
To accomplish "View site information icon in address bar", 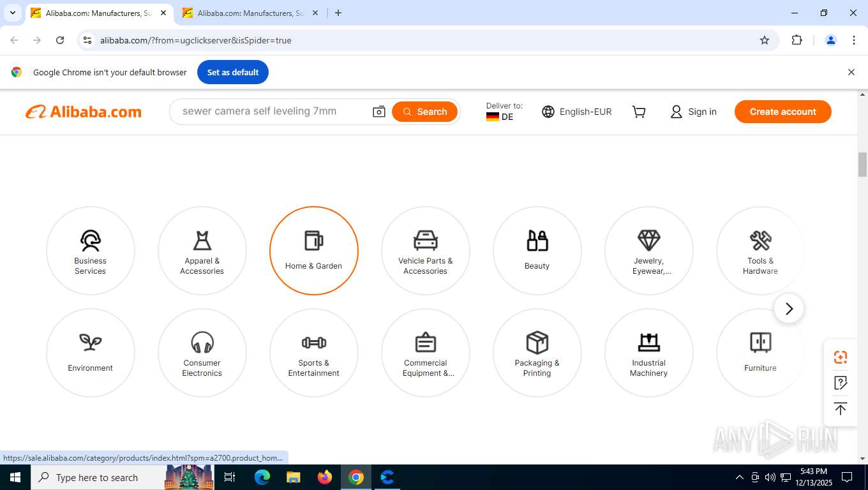I will click(88, 40).
